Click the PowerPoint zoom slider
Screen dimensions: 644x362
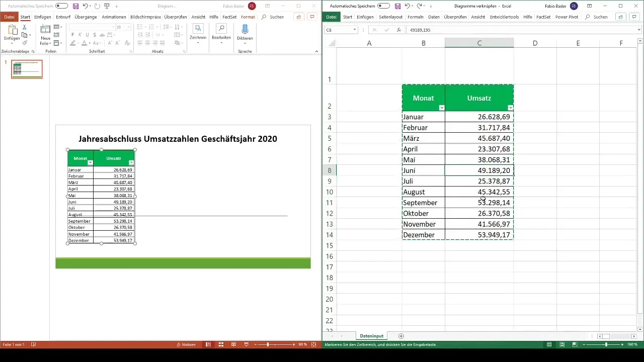[x=274, y=344]
